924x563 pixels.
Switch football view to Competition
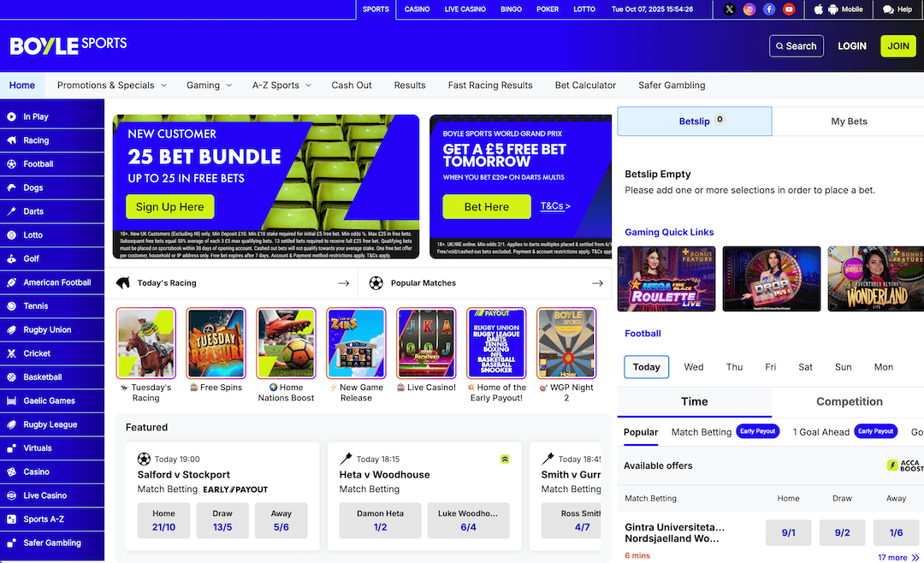850,401
